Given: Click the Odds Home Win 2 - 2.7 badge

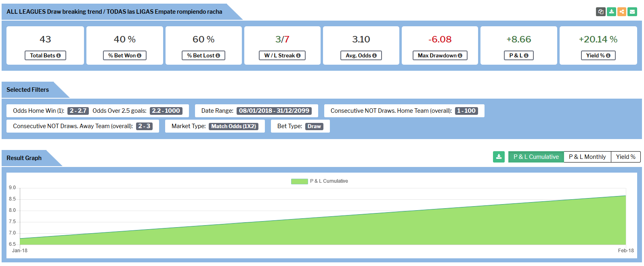Looking at the screenshot, I should [x=78, y=111].
